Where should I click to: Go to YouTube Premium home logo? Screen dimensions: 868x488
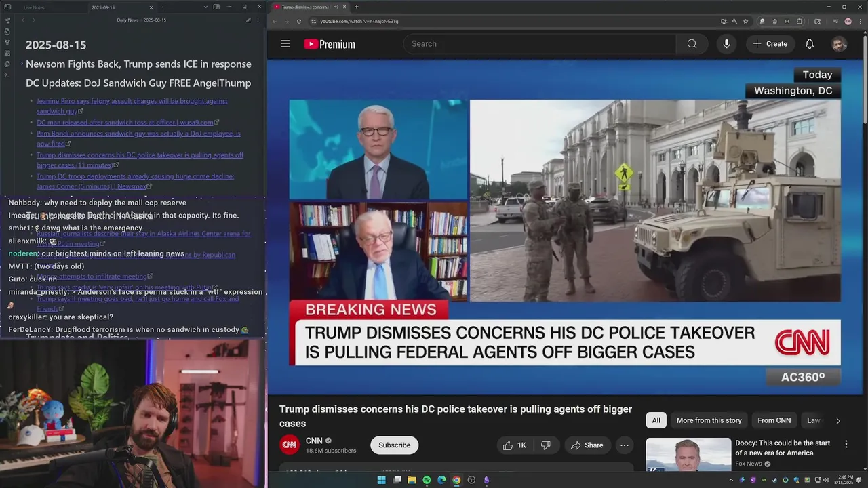point(330,44)
